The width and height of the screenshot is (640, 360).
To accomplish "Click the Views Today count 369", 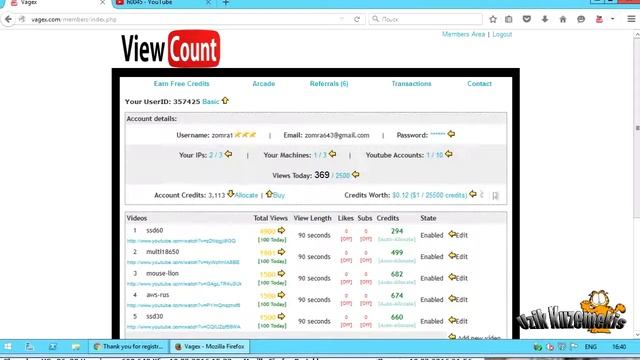I will click(322, 175).
